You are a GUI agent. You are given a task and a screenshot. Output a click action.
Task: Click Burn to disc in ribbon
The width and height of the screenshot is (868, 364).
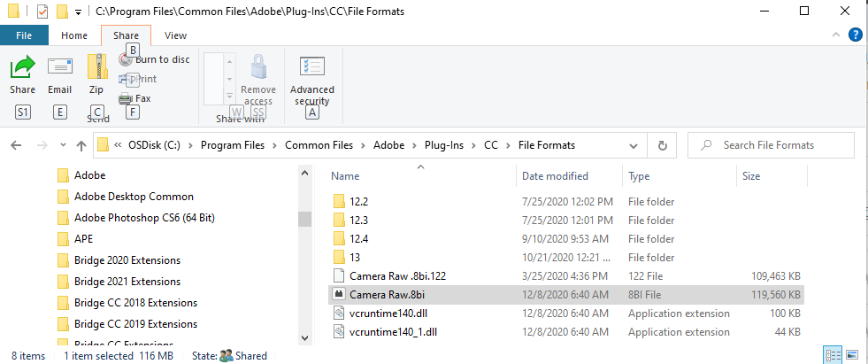click(155, 59)
